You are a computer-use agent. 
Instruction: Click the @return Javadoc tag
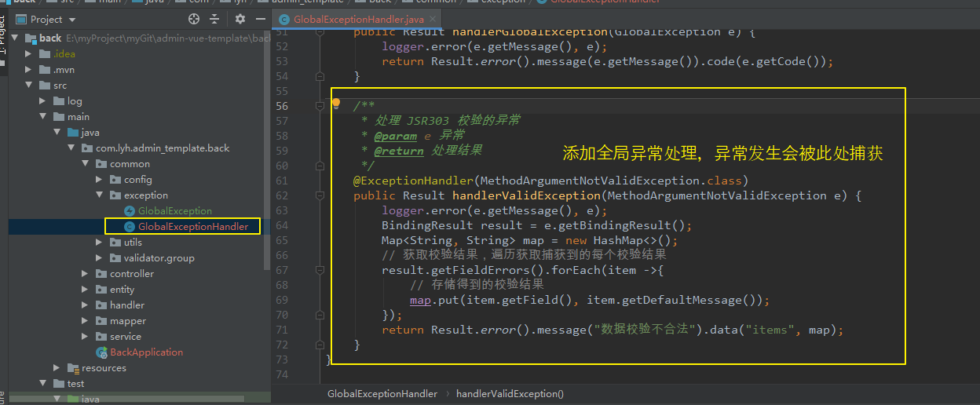click(x=399, y=151)
